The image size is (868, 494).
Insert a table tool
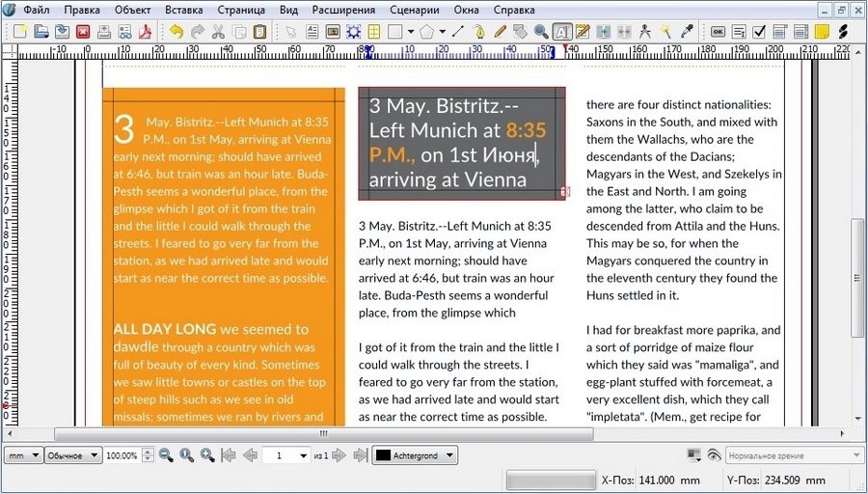[x=374, y=32]
